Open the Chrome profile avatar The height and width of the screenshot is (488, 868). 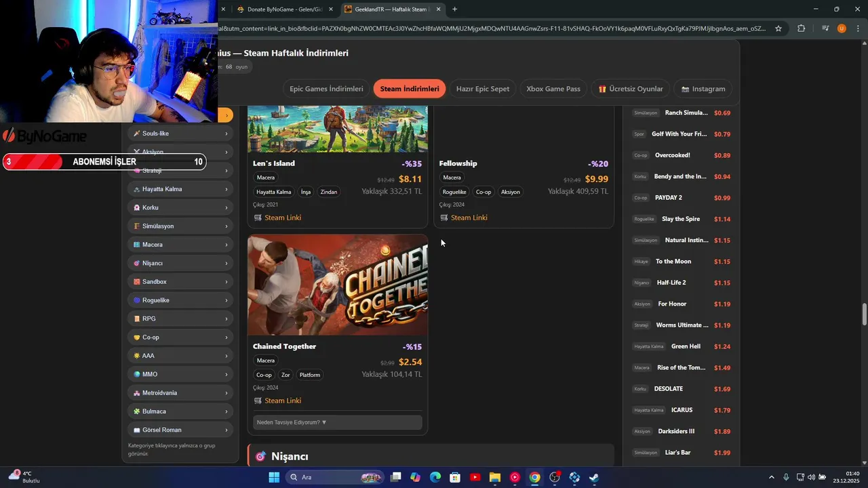(x=842, y=28)
